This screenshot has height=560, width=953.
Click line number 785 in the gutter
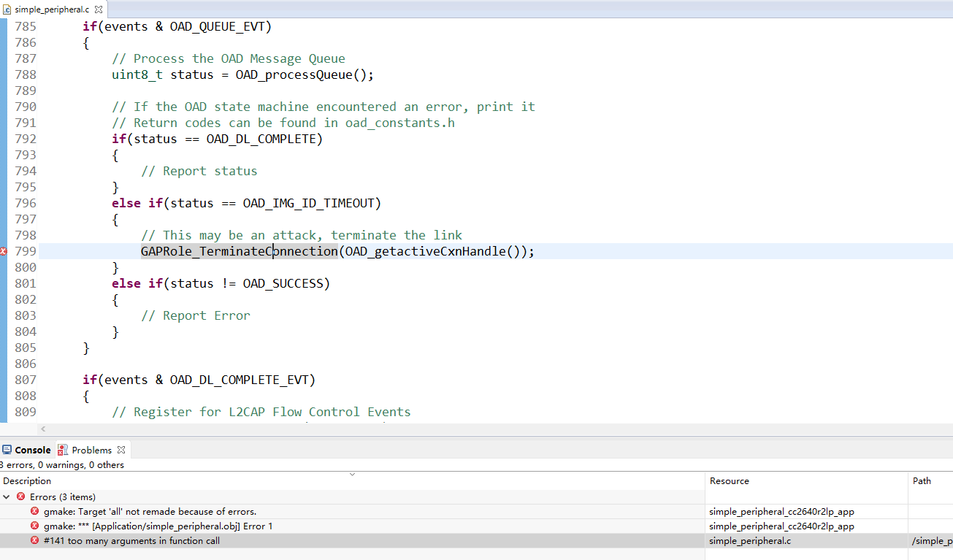pyautogui.click(x=25, y=26)
